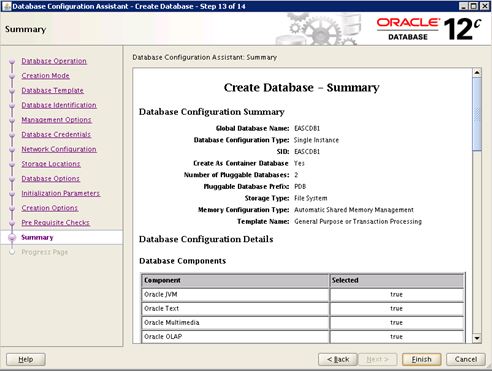Click the true value for Oracle Multimedia

click(x=396, y=323)
